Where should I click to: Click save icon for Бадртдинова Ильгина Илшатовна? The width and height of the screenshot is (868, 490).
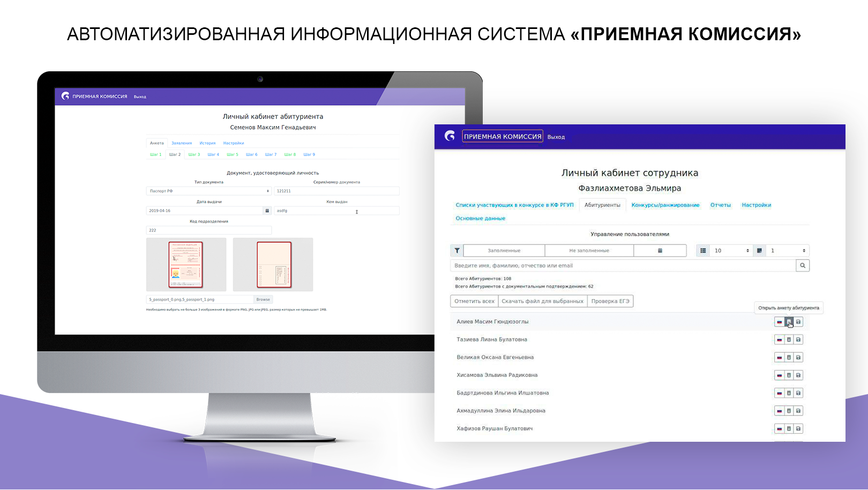click(x=798, y=393)
